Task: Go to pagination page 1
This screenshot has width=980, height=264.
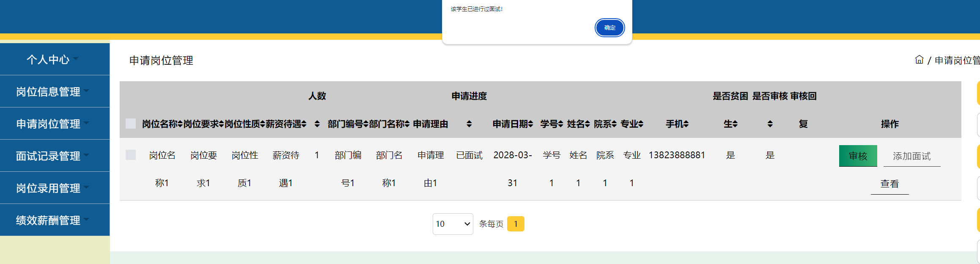Action: point(516,224)
